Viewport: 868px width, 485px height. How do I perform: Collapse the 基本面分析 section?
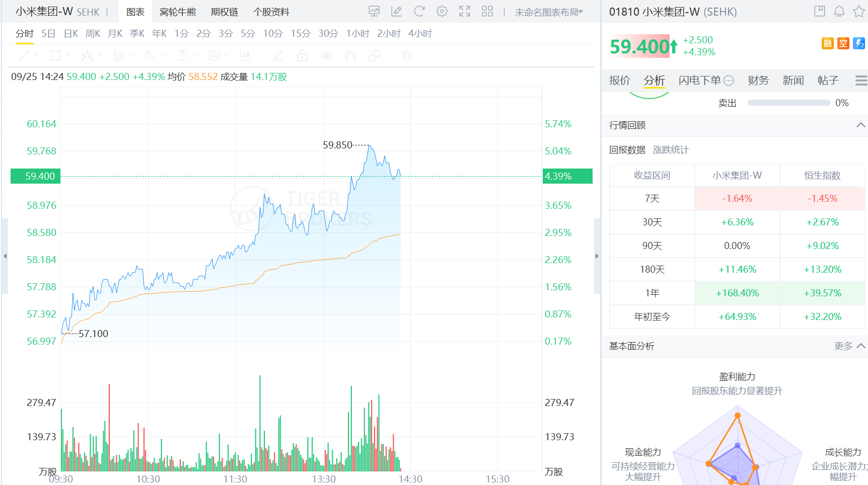[x=860, y=346]
